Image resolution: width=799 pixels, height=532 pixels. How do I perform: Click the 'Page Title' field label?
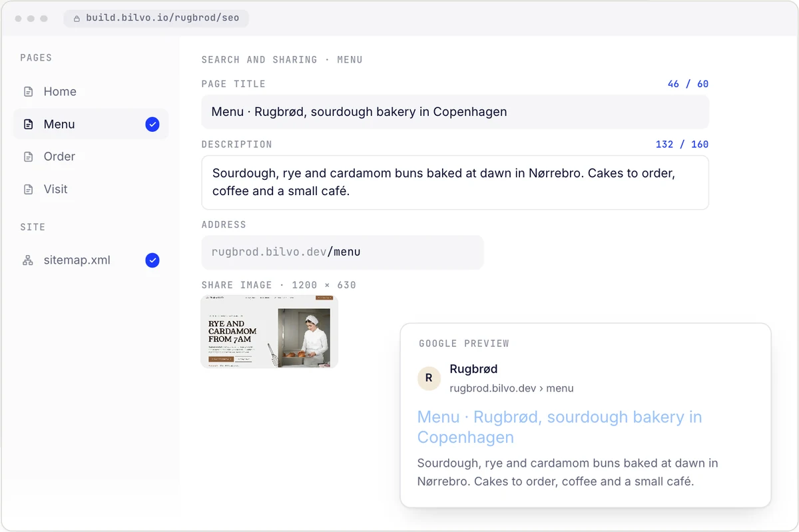point(234,84)
